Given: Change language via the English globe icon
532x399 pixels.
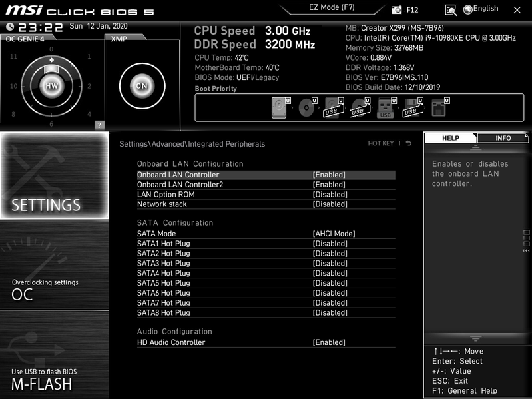Looking at the screenshot, I should click(x=481, y=9).
